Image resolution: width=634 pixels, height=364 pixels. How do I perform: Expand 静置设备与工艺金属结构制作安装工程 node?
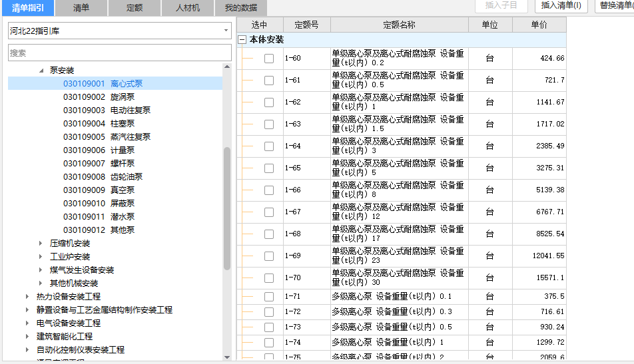tap(27, 310)
